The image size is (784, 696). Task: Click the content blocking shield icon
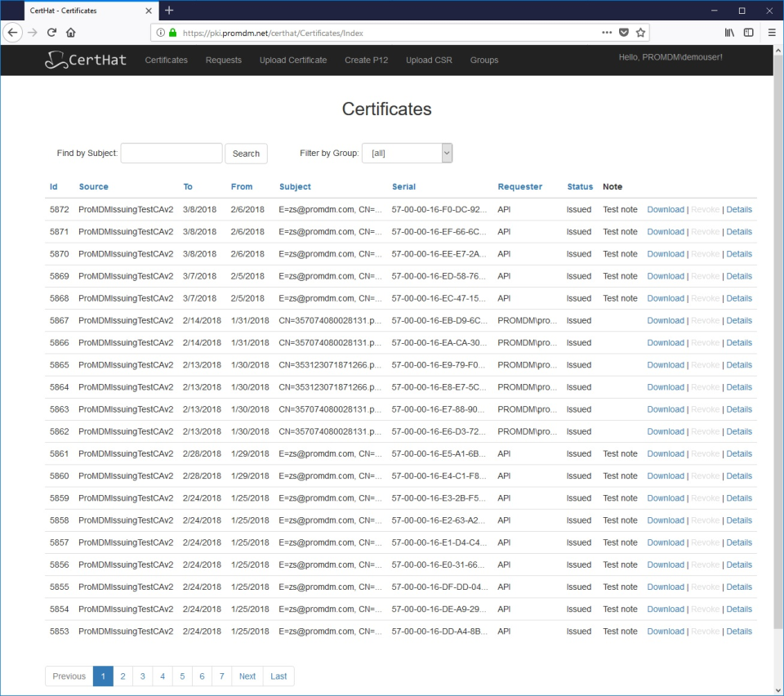click(624, 34)
